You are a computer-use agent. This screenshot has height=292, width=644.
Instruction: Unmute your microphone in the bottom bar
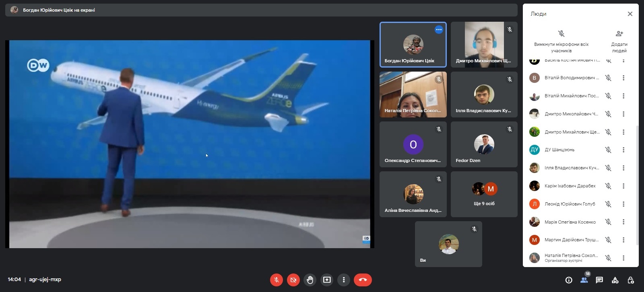pyautogui.click(x=277, y=280)
